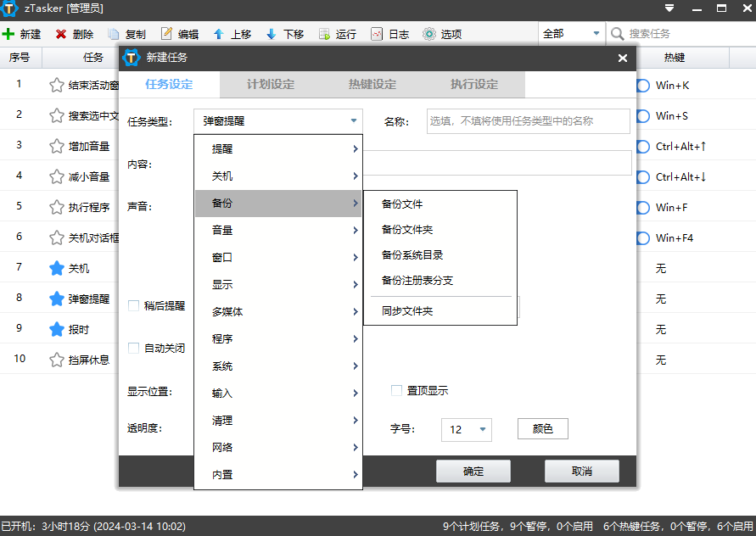Switch to the 计划设定 tab
The image size is (756, 536).
[271, 84]
